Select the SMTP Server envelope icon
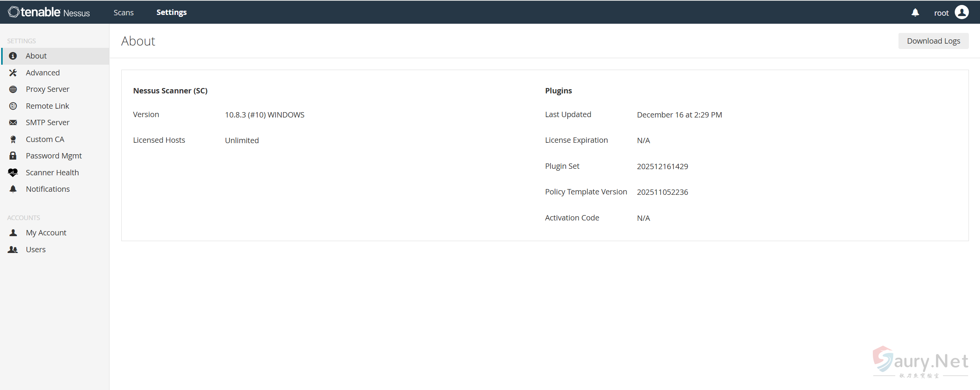Image resolution: width=980 pixels, height=390 pixels. [x=13, y=122]
